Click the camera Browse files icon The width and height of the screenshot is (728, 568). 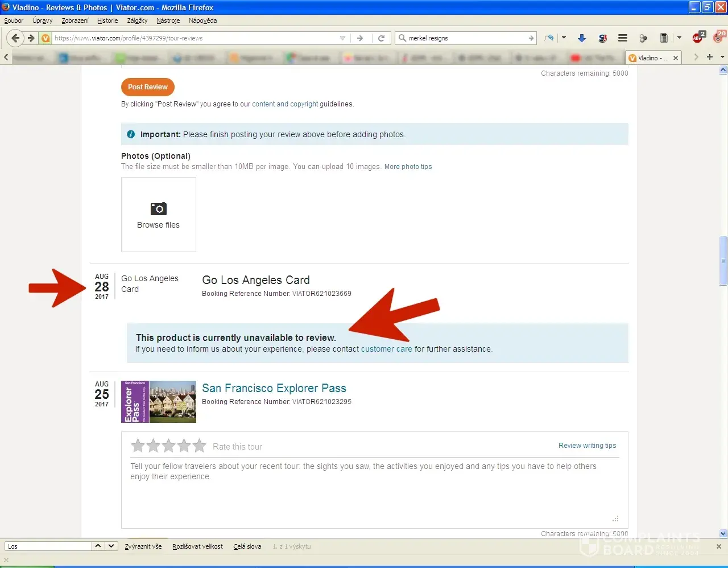[x=158, y=209]
